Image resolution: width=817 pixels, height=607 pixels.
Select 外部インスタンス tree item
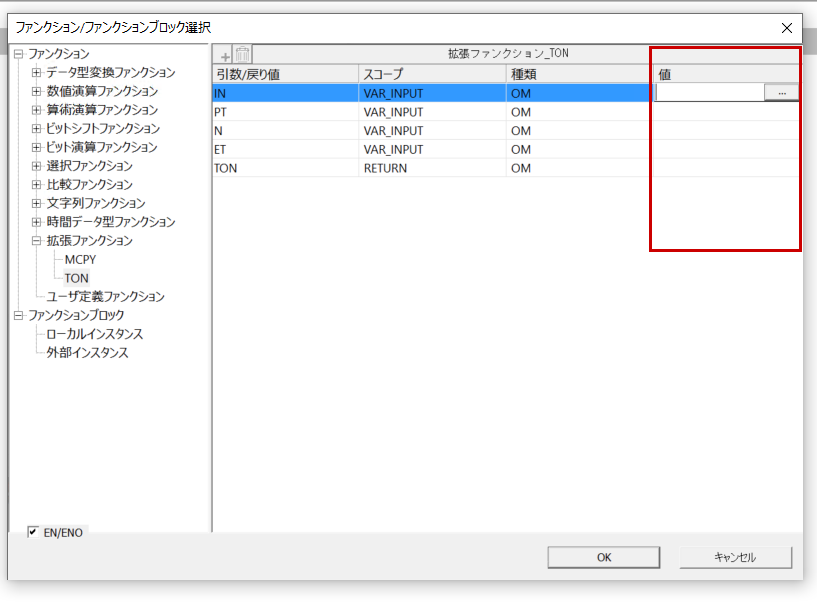click(x=87, y=353)
